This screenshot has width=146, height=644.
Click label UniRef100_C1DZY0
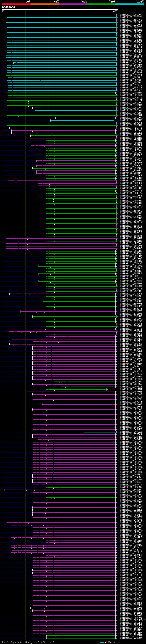[x=131, y=311]
